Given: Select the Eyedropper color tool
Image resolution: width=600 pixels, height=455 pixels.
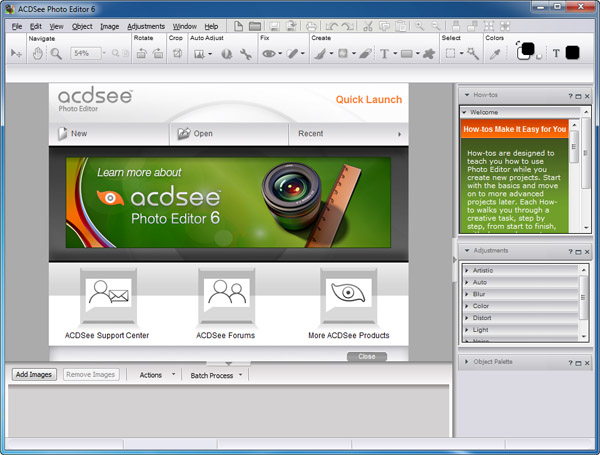Looking at the screenshot, I should tap(494, 53).
